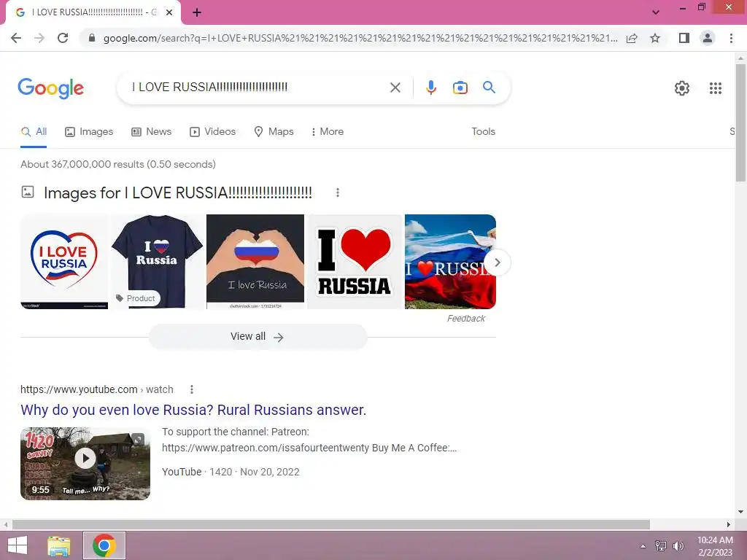
Task: Switch to the News tab
Action: pos(151,132)
